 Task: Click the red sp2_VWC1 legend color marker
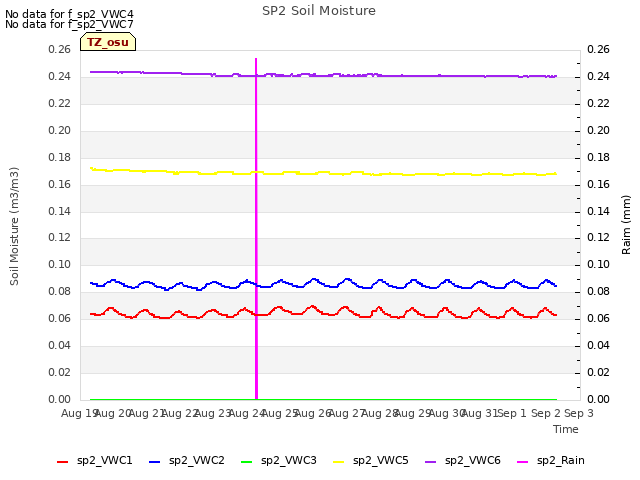[62, 462]
